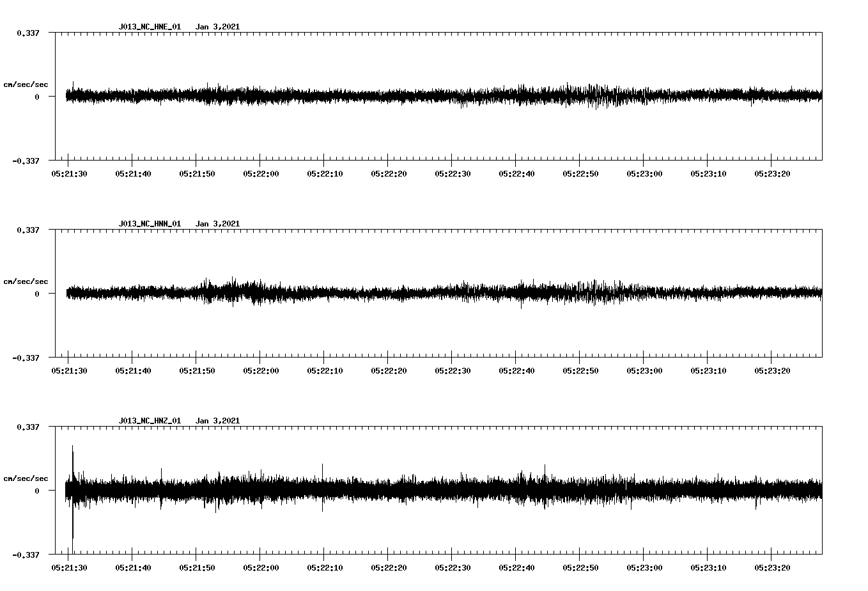868x591 pixels.
Task: Select the -0.337 amplitude label on HNZ plot
Action: pos(26,556)
